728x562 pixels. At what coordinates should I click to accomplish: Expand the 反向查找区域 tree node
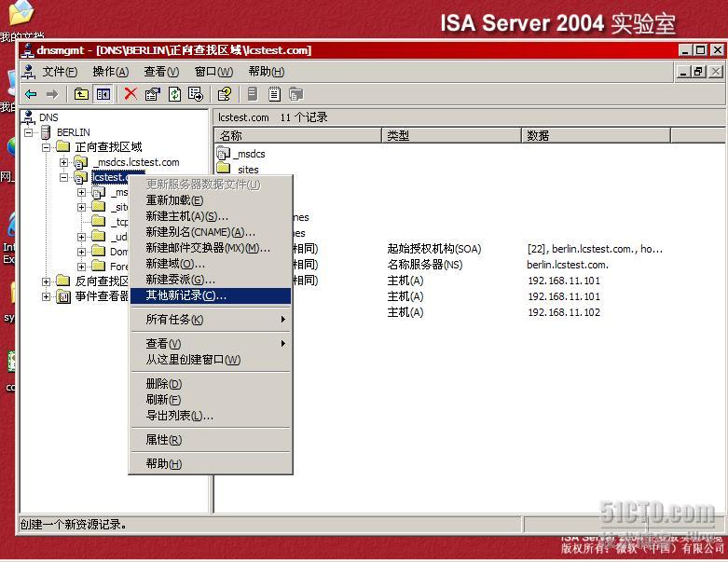tap(46, 281)
